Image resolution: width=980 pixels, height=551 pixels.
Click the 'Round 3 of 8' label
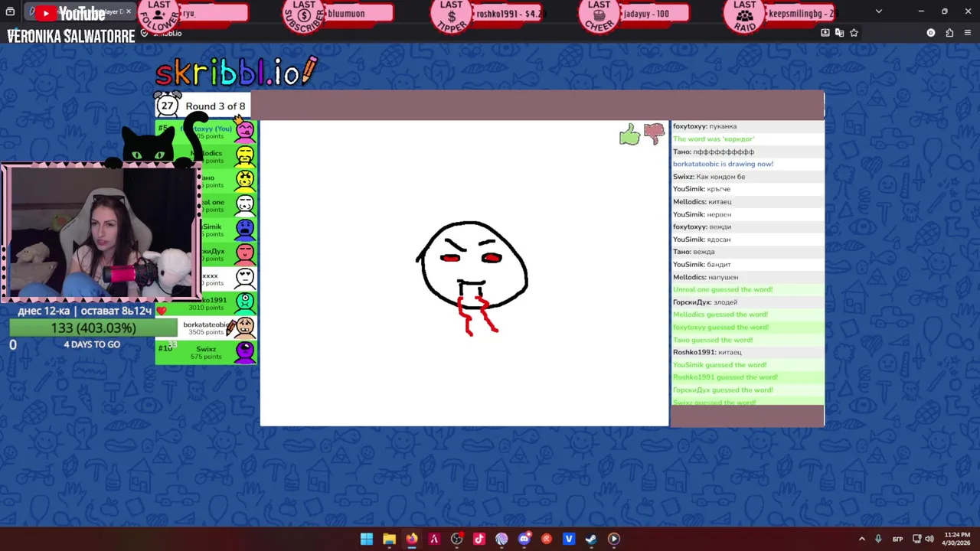click(x=215, y=106)
